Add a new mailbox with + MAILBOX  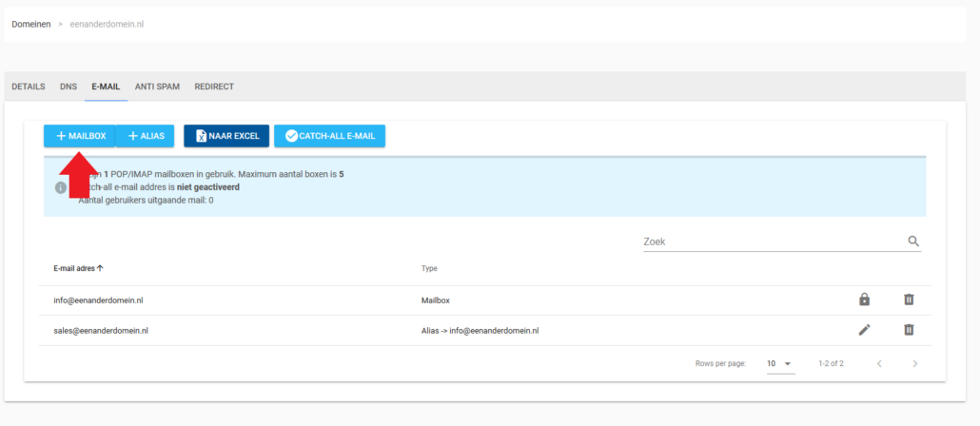click(x=80, y=136)
